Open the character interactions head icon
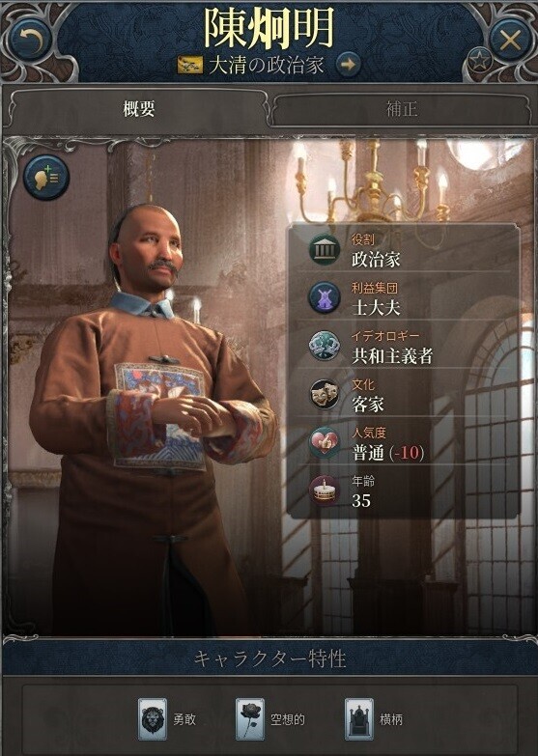The width and height of the screenshot is (538, 756). tap(46, 177)
